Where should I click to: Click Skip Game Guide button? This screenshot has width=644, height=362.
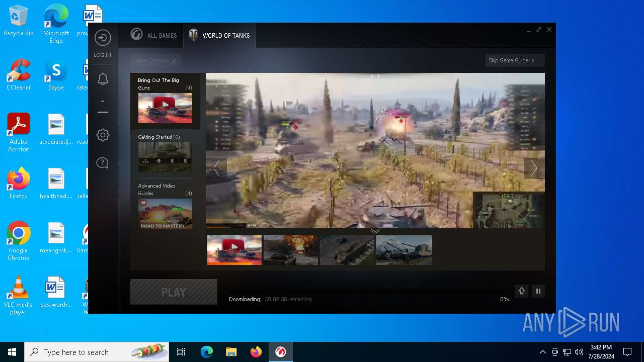(x=515, y=60)
